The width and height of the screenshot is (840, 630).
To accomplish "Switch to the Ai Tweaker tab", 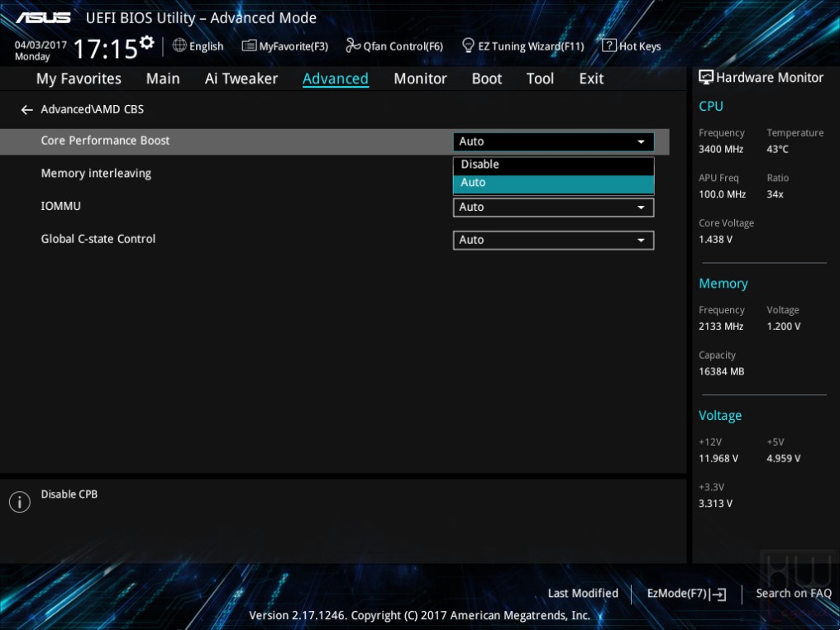I will tap(241, 79).
